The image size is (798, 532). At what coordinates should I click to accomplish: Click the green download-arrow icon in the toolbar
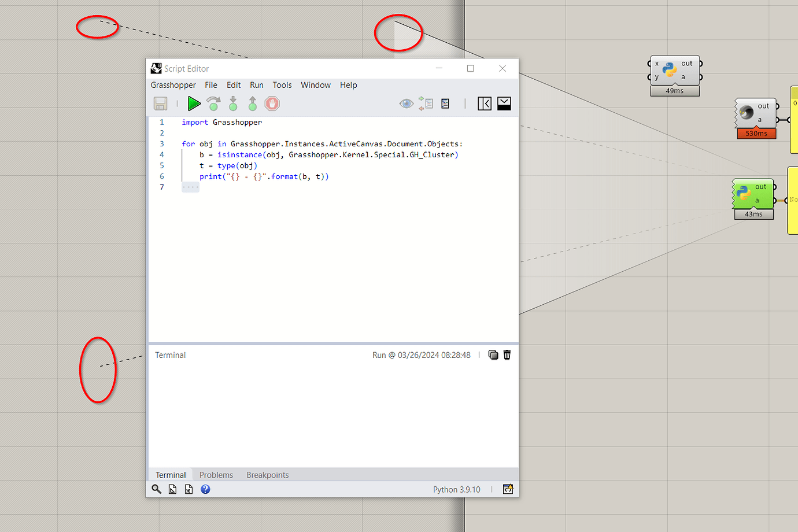coord(233,104)
